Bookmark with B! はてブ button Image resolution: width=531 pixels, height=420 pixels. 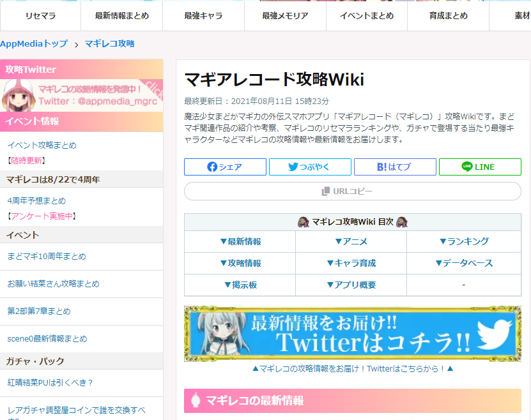[395, 167]
